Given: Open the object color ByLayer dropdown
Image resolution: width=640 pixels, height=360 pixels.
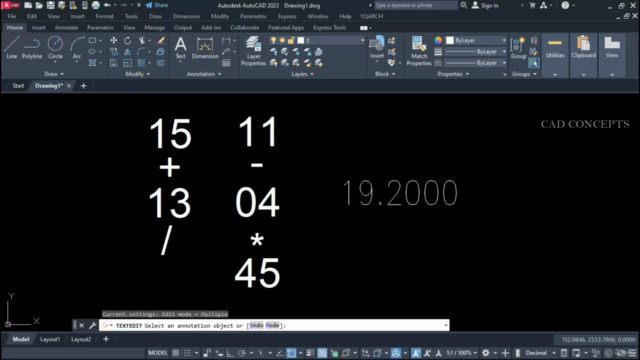Looking at the screenshot, I should tap(476, 40).
